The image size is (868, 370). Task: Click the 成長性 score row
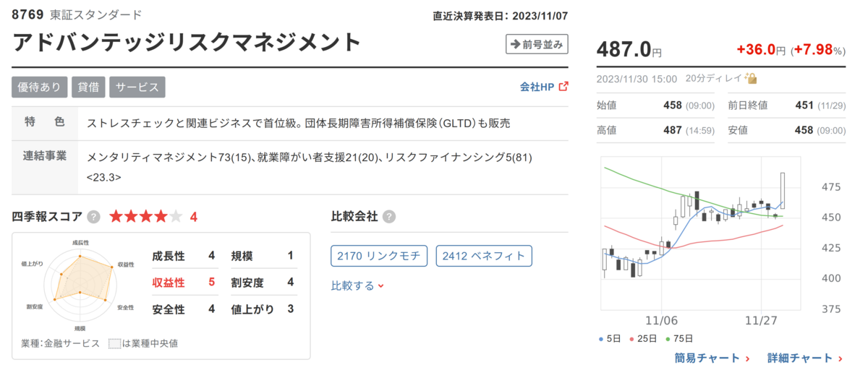(184, 255)
